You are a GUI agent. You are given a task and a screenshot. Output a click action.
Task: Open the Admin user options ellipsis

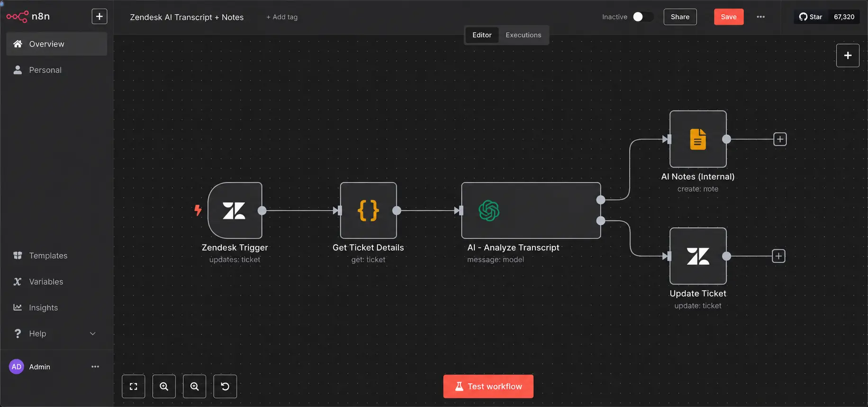(x=95, y=367)
